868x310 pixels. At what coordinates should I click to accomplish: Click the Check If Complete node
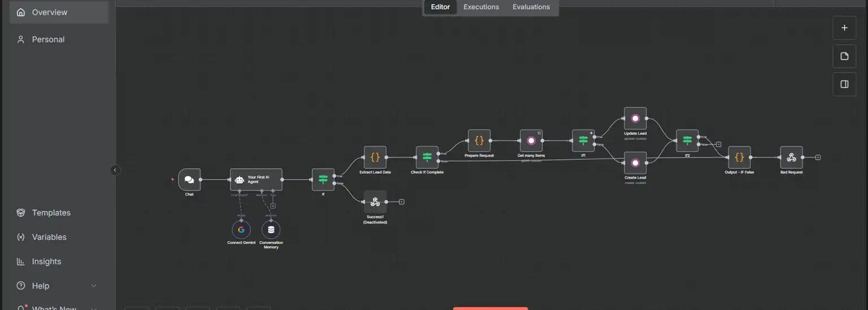coord(427,158)
